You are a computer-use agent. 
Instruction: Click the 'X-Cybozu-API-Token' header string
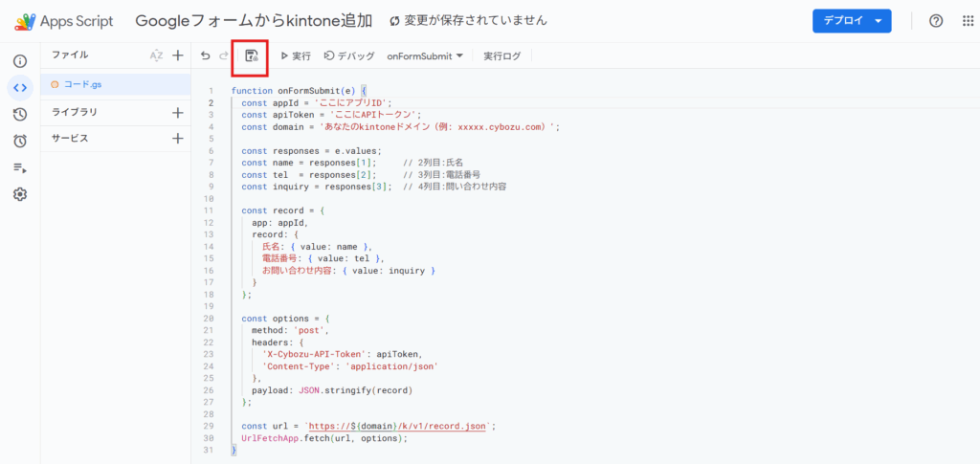[x=314, y=354]
